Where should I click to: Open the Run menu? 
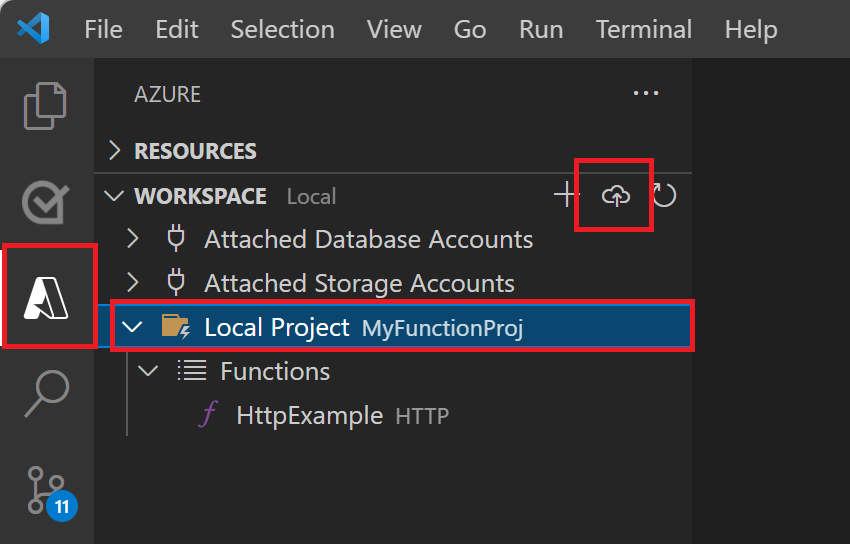pos(541,29)
